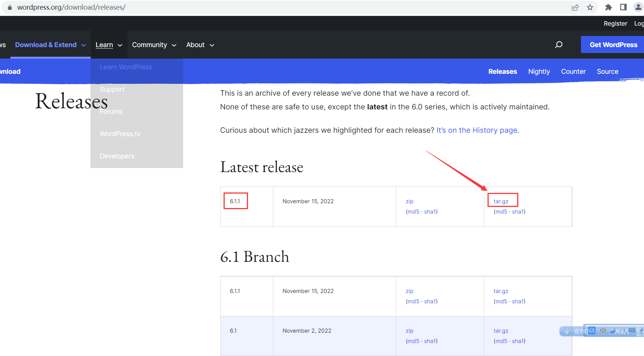Screen dimensions: 644x356
Task: Open md5 under tar.gz for 6.1.1 in 6.1 Branch
Action: [501, 301]
